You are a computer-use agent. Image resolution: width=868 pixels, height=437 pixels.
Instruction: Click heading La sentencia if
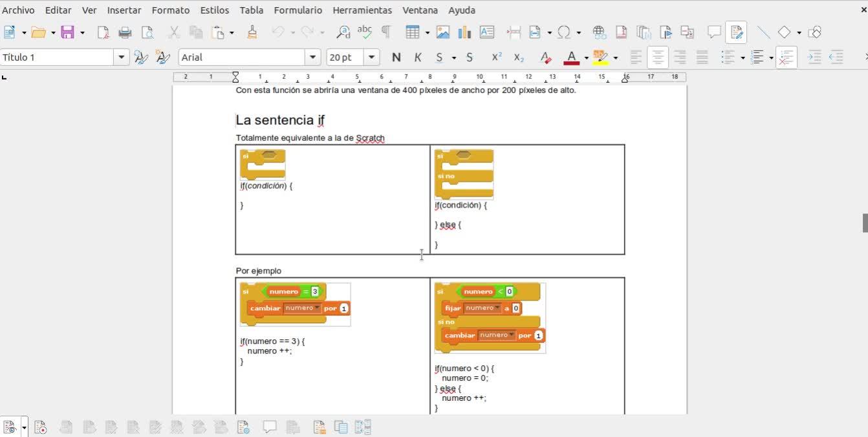tap(280, 120)
